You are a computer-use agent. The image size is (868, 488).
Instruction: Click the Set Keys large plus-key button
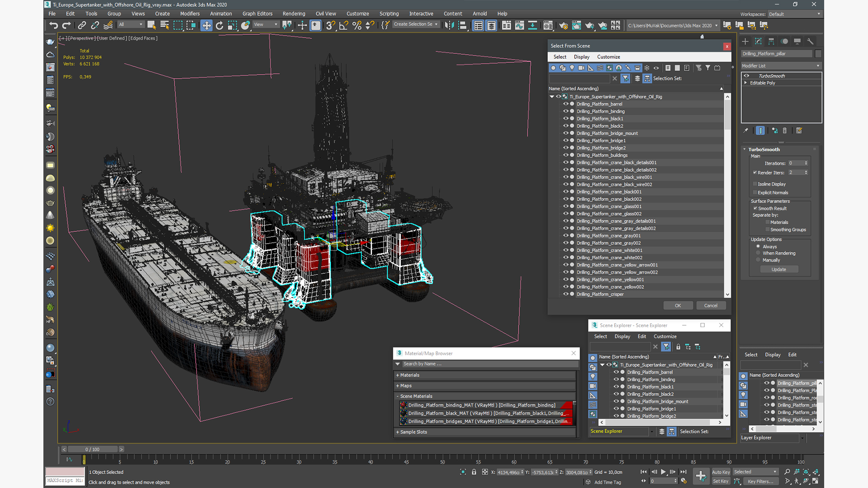pos(701,476)
